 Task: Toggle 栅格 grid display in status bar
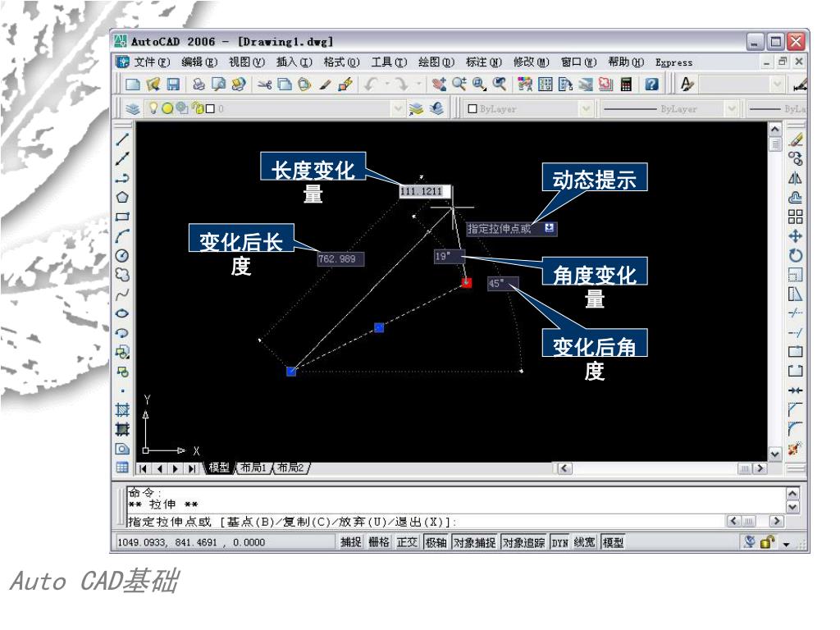click(379, 543)
